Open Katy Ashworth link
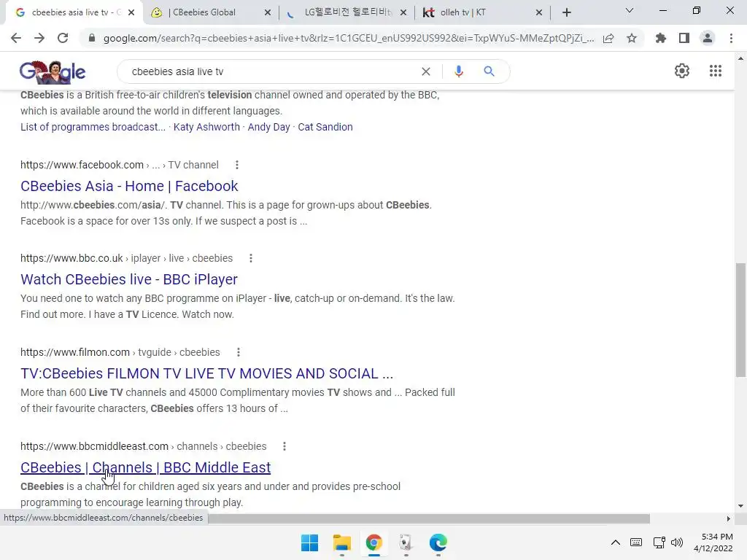This screenshot has width=747, height=560. [x=206, y=127]
